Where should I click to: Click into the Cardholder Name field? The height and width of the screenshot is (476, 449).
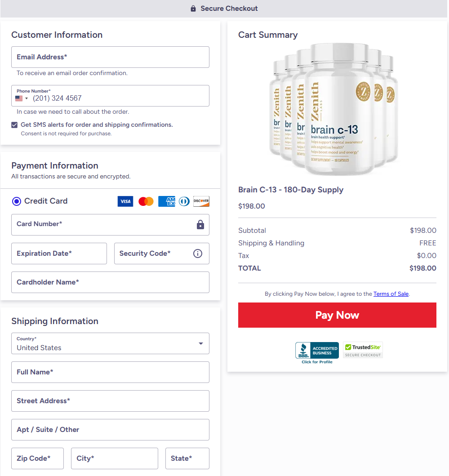point(110,282)
